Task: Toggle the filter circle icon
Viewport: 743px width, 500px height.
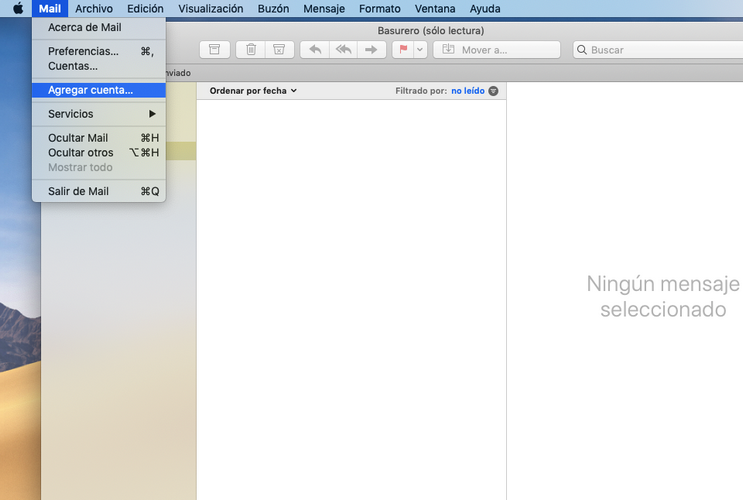Action: tap(493, 91)
